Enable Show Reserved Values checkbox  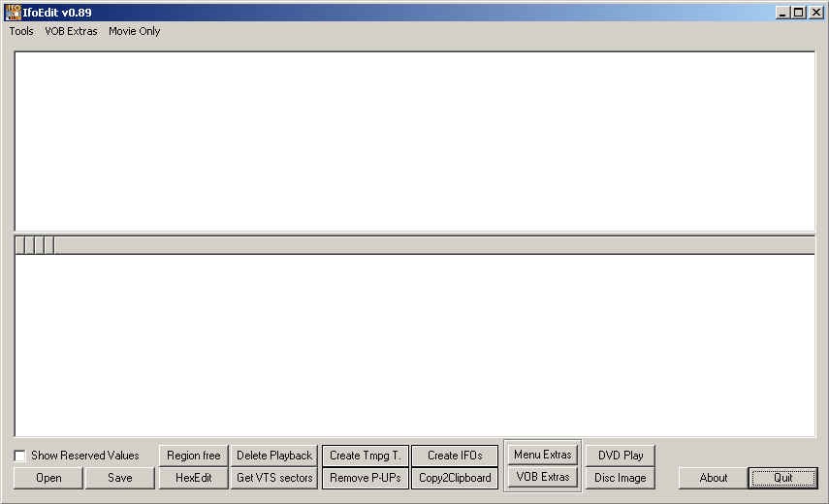[19, 456]
